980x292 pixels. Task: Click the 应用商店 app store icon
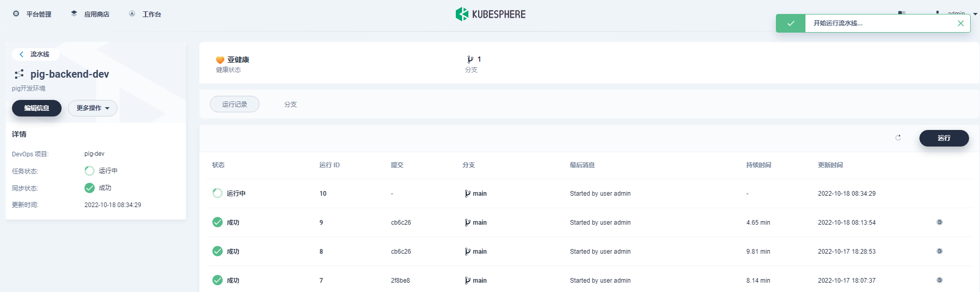pos(74,14)
